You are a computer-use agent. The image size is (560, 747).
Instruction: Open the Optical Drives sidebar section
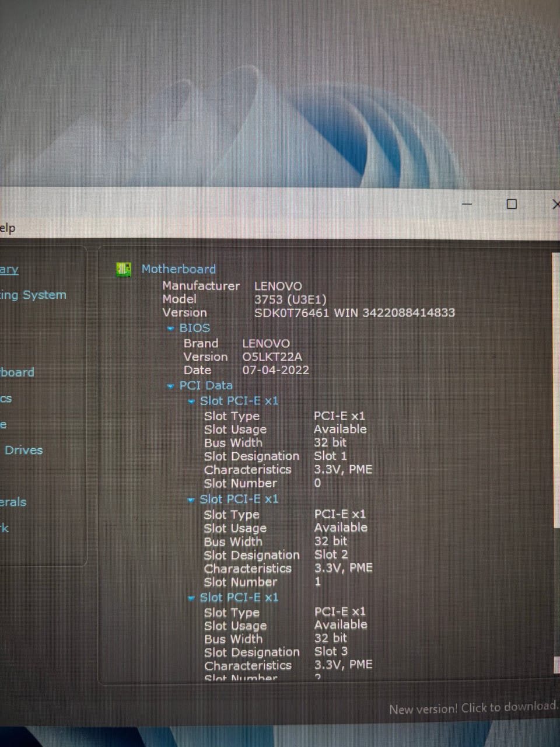[22, 450]
